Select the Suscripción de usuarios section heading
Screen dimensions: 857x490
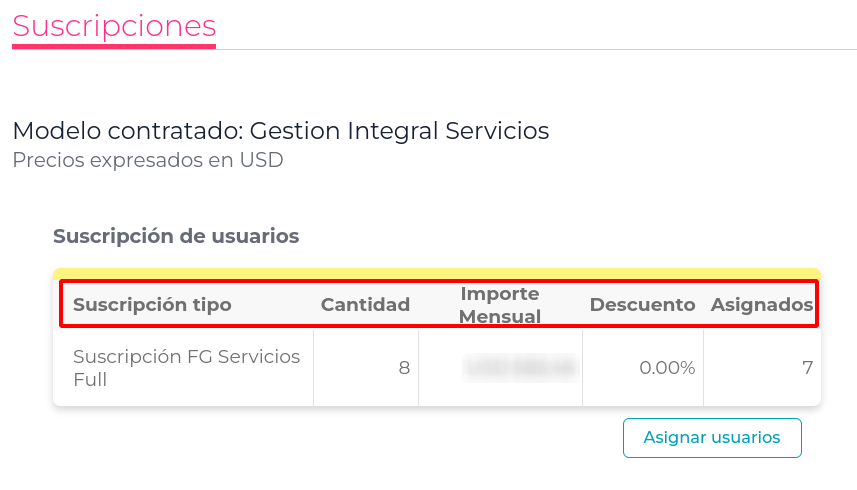coord(176,236)
